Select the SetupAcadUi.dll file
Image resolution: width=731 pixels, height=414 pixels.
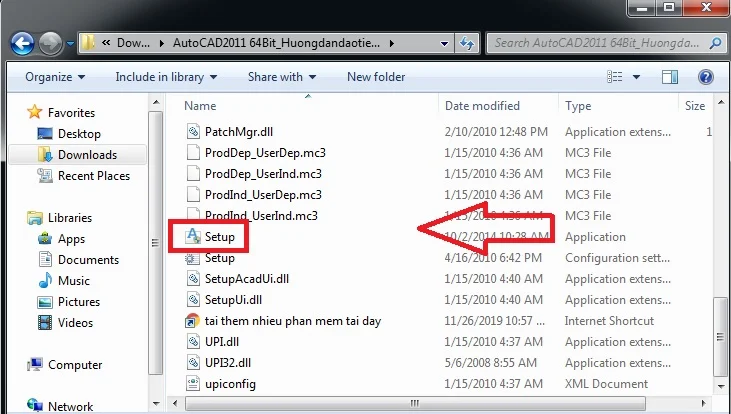point(247,279)
